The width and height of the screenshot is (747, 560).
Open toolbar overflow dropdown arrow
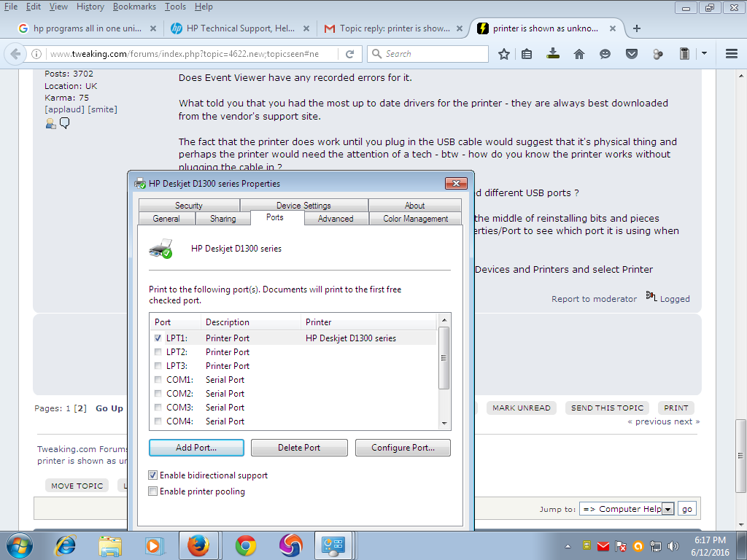point(704,54)
